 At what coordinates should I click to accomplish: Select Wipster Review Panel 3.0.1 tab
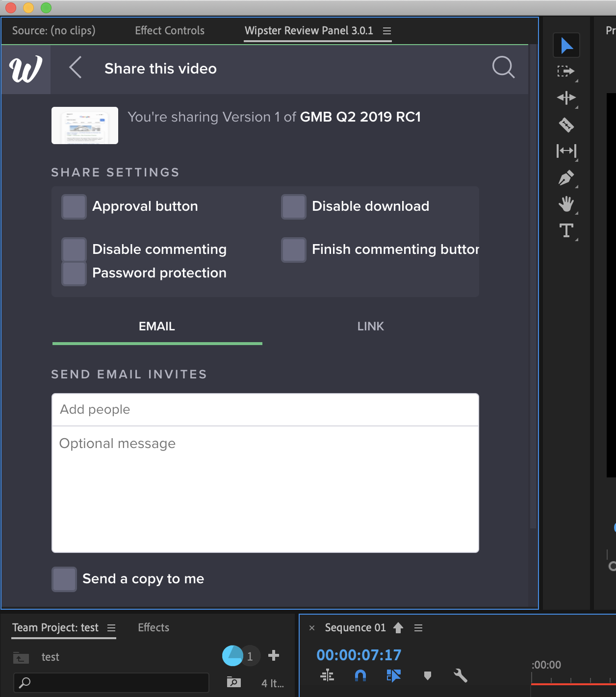click(309, 30)
